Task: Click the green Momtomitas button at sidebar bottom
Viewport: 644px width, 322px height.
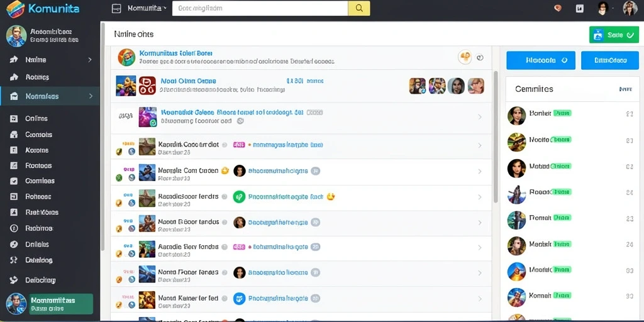Action: tap(61, 304)
